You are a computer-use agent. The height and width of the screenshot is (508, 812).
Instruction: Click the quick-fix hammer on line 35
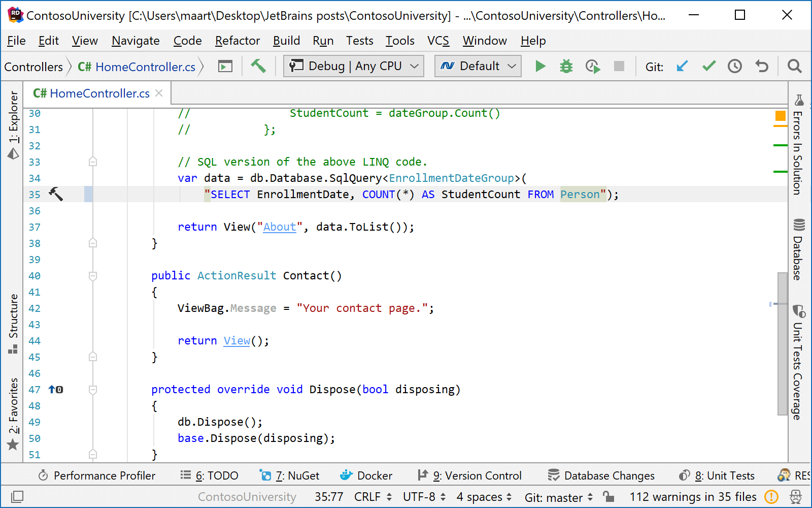point(56,194)
